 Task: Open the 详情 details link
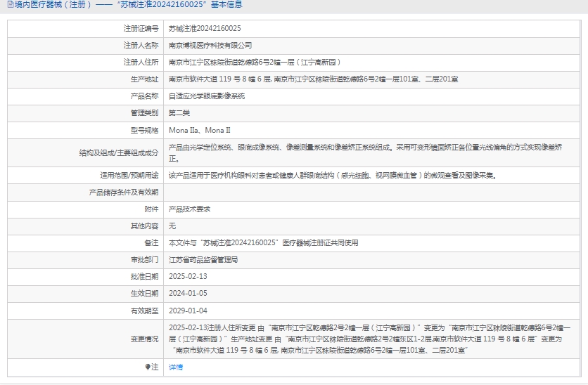pos(176,367)
